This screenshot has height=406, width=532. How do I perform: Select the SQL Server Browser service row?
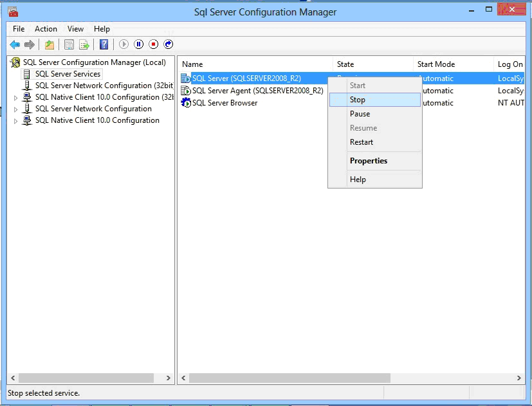point(225,103)
